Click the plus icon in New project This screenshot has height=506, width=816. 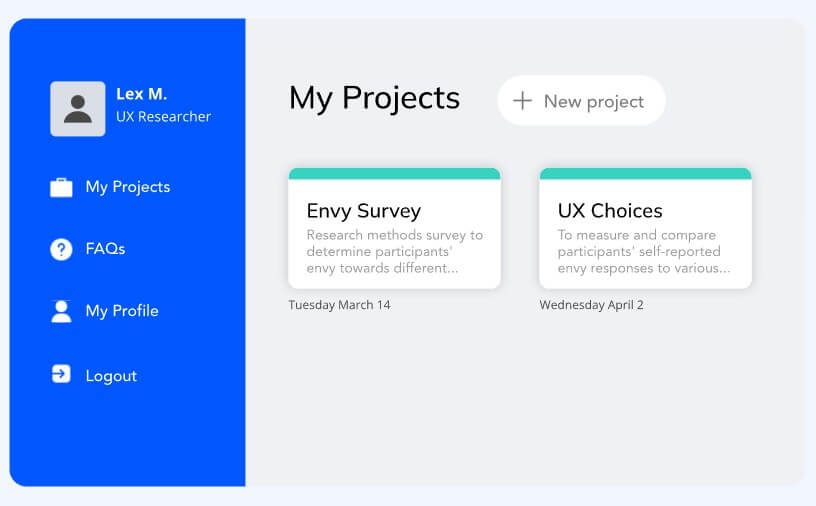(522, 100)
